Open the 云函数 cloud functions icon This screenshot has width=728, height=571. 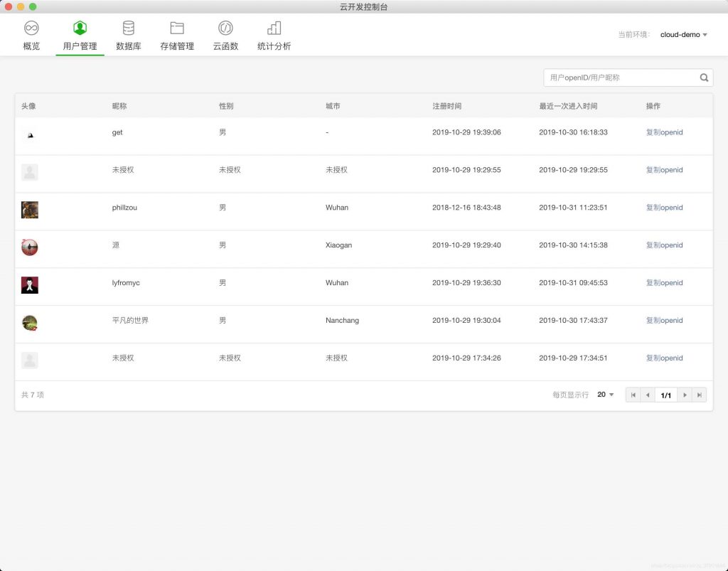pyautogui.click(x=225, y=28)
